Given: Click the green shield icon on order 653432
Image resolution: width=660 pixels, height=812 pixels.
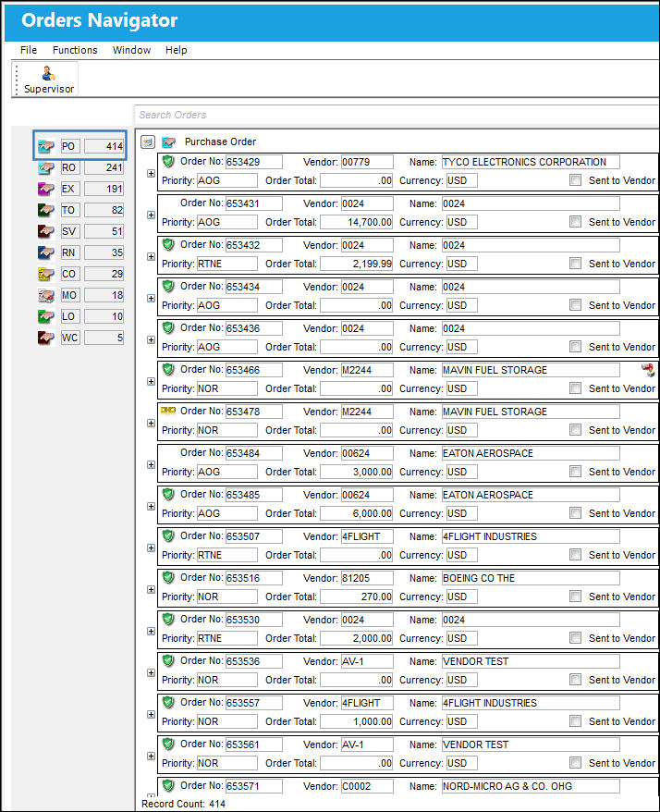Looking at the screenshot, I should (x=168, y=244).
